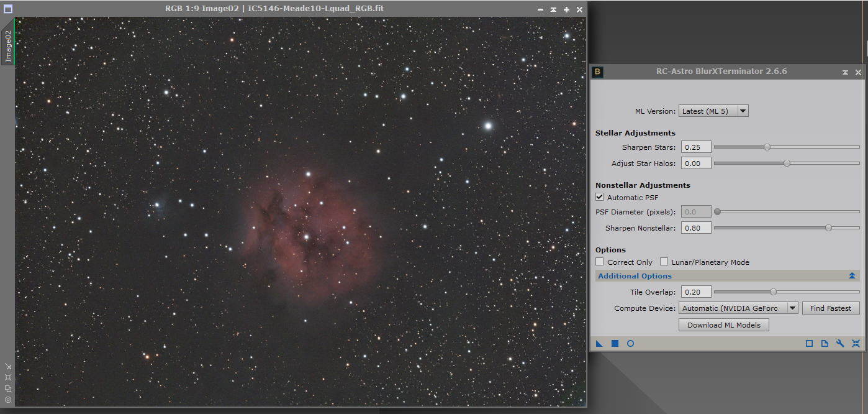This screenshot has width=868, height=414.
Task: Open BlurXTerminator documentation page icon
Action: 825,343
